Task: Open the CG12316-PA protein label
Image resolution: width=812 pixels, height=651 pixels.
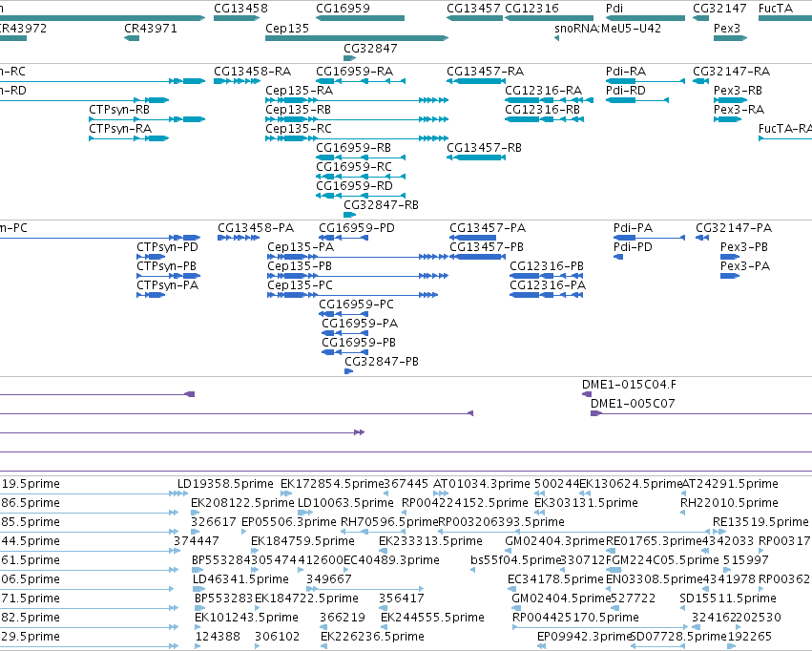Action: coord(548,284)
